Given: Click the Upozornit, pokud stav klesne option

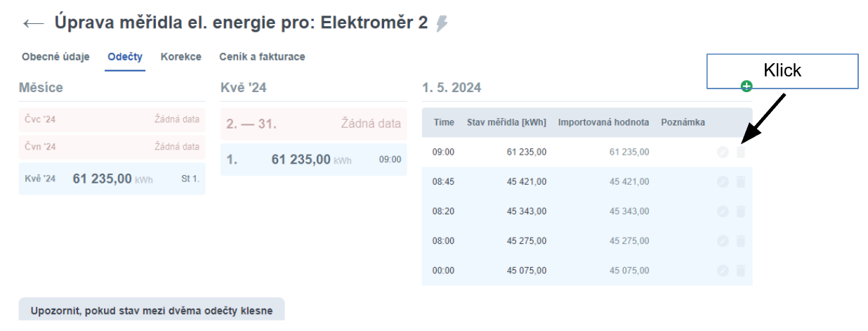Looking at the screenshot, I should tap(151, 311).
